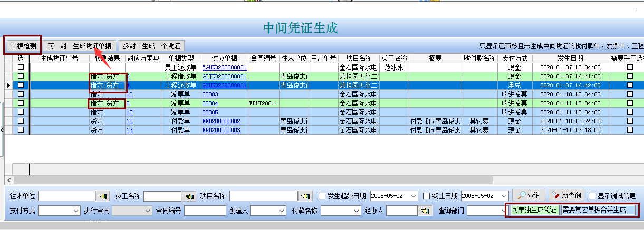
Task: Click the horizontal scrollbar's left arrow
Action: click(8, 180)
